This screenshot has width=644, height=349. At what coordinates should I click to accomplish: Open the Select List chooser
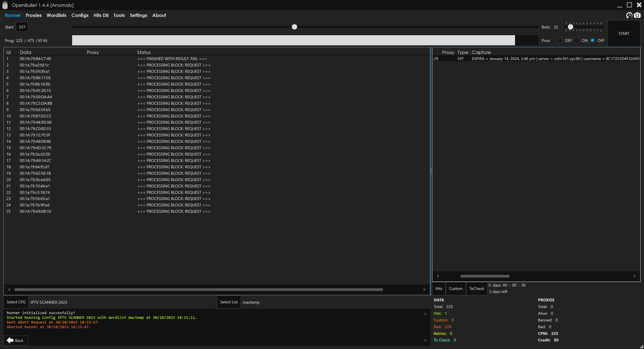pyautogui.click(x=229, y=302)
